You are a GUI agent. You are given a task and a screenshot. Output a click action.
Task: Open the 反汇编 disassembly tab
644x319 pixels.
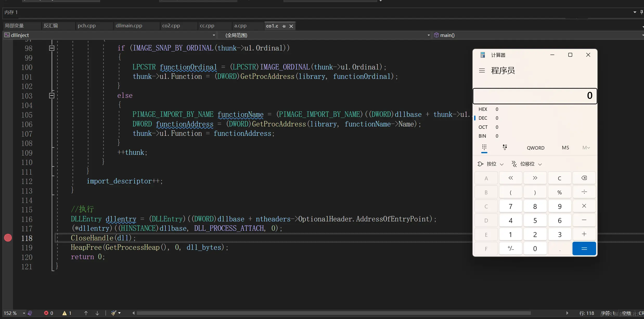[x=51, y=26]
